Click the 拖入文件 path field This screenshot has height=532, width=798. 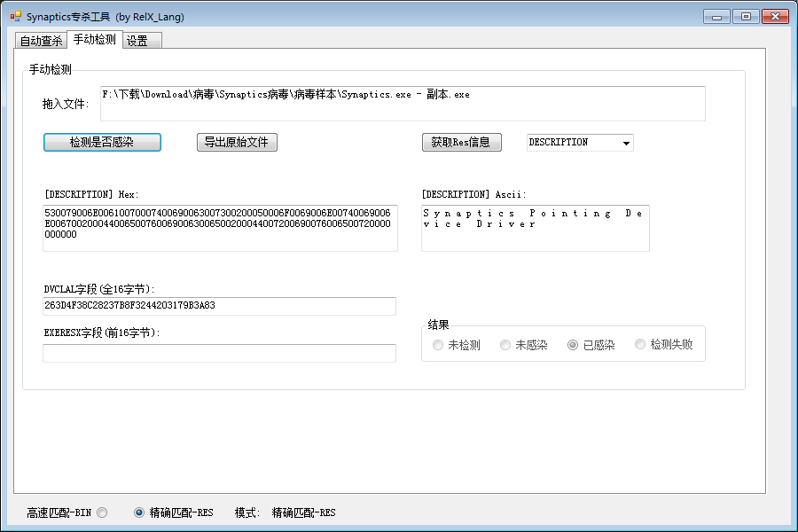(403, 104)
